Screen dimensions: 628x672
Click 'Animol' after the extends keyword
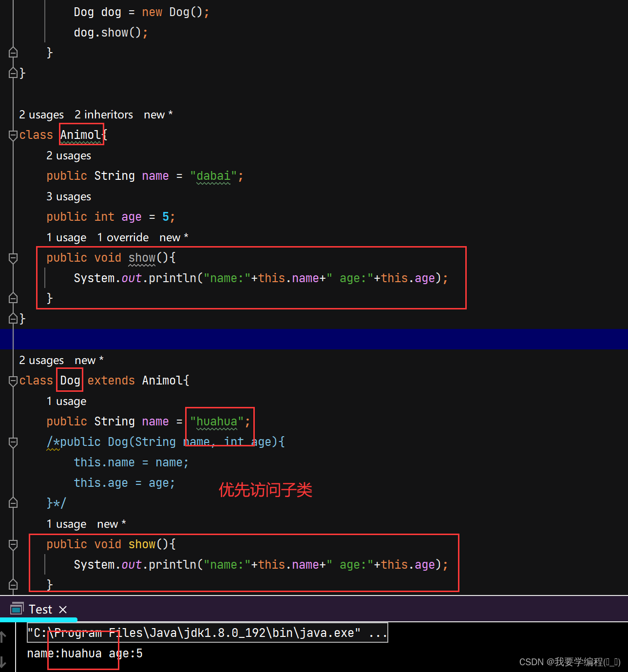coord(163,381)
